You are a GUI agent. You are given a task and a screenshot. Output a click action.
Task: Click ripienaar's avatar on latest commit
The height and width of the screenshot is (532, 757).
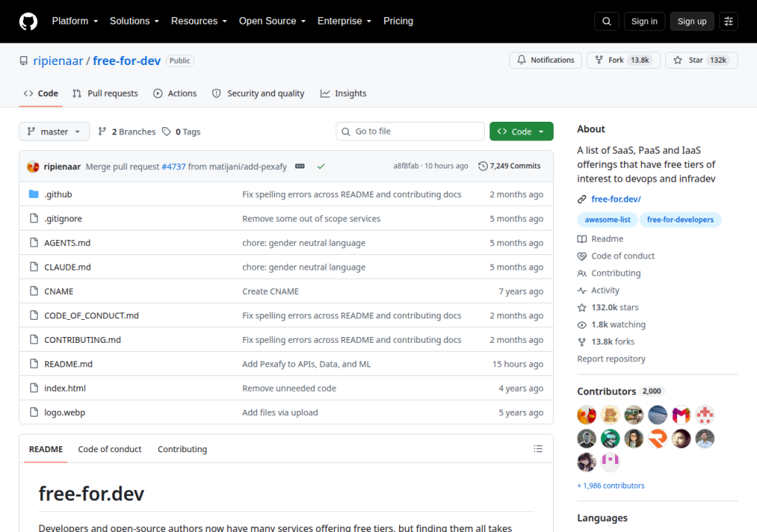pos(33,166)
